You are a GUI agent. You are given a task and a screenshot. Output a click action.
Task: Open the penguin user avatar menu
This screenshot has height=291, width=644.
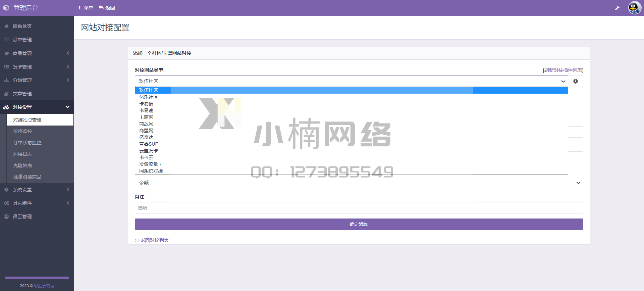634,8
